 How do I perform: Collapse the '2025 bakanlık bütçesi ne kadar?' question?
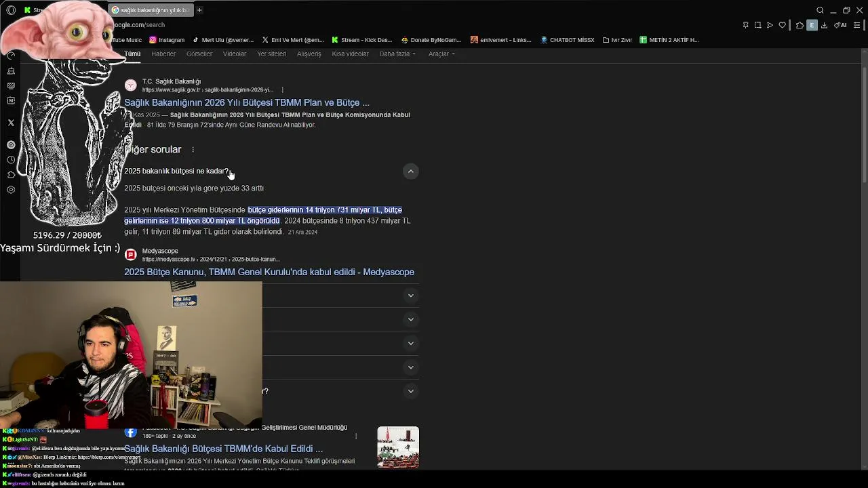410,171
